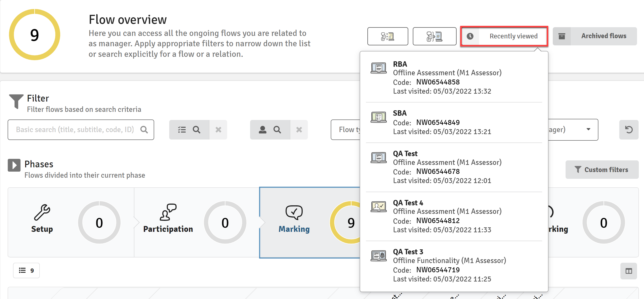Open the SBA recently viewed flow

pos(454,122)
